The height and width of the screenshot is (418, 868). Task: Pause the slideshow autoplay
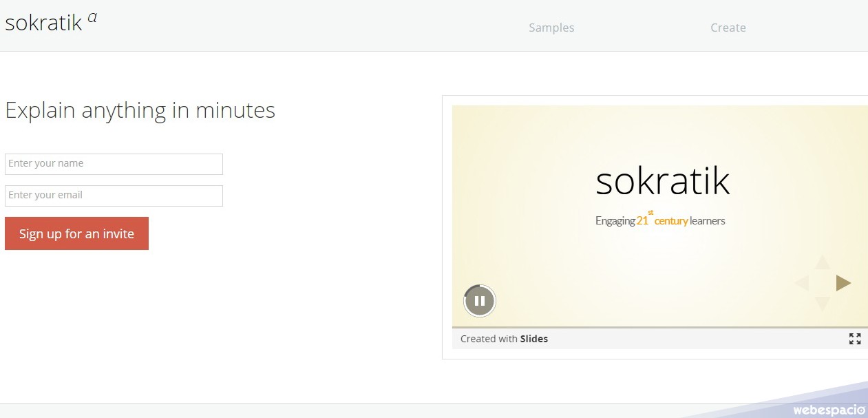tap(480, 301)
